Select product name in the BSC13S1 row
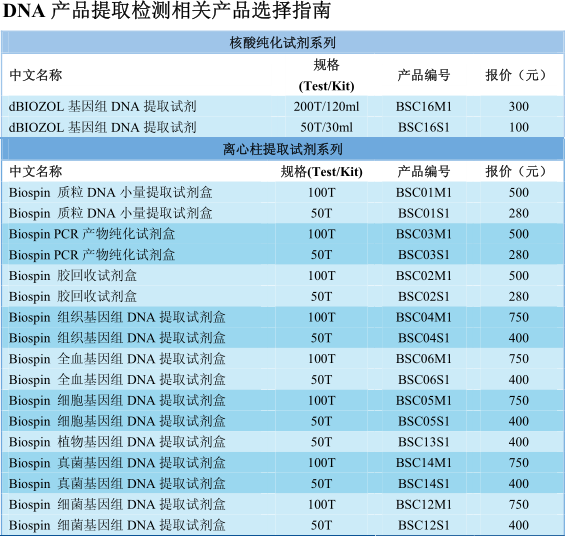Image resolution: width=566 pixels, height=536 pixels. (x=117, y=442)
